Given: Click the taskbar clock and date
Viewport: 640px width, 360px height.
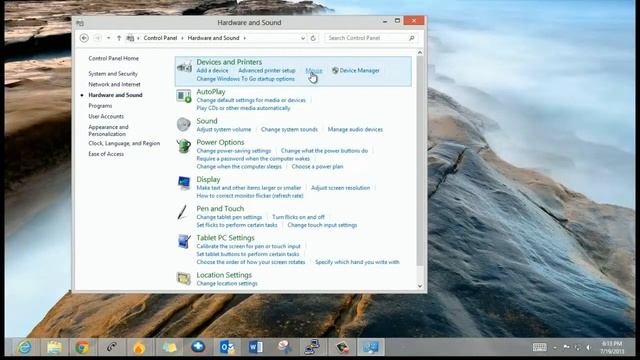Looking at the screenshot, I should pos(612,347).
